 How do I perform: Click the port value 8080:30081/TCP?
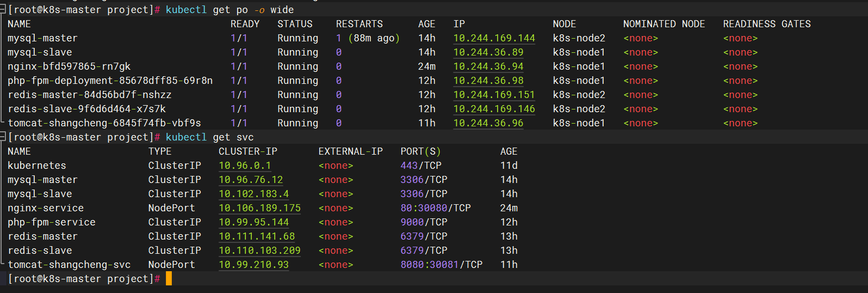click(442, 265)
